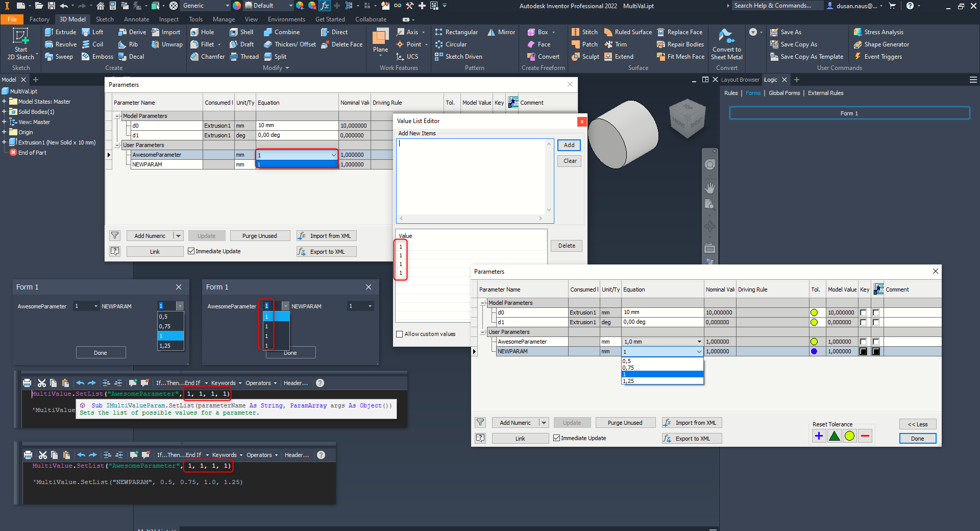This screenshot has width=980, height=531.
Task: Open the Global Forms tab in iLogic
Action: 784,93
